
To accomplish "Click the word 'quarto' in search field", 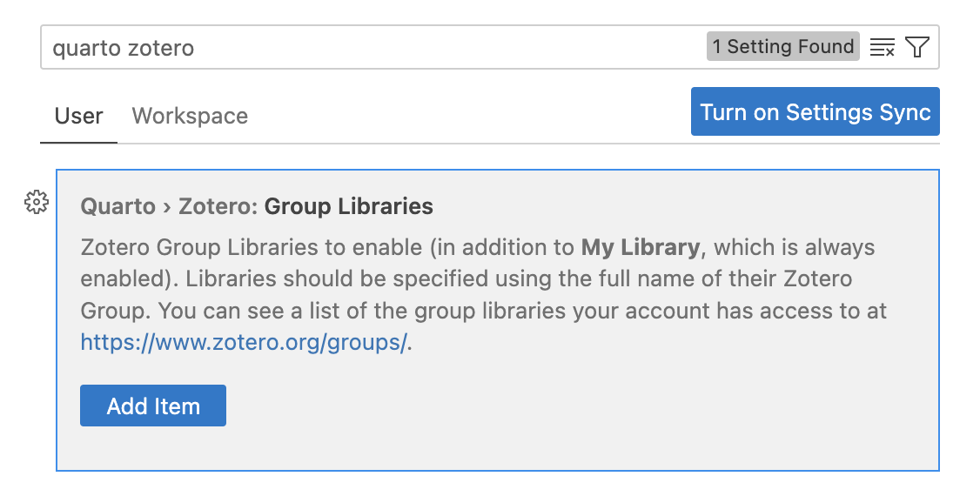I will [x=85, y=48].
